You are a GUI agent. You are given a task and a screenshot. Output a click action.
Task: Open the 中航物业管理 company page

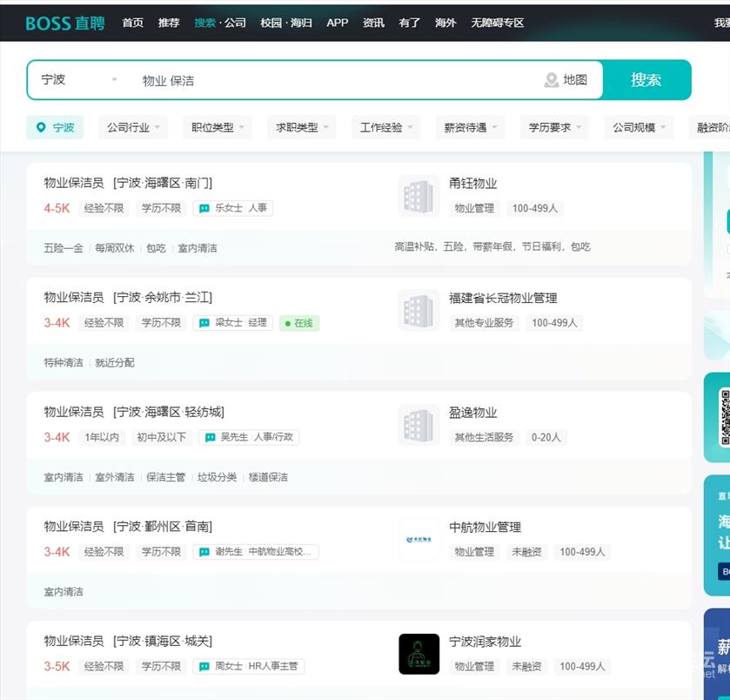click(485, 528)
